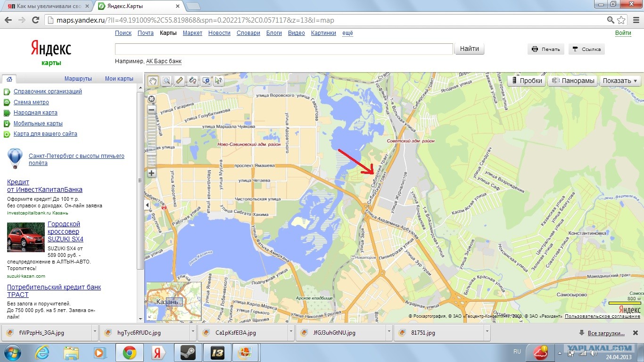The width and height of the screenshot is (644, 362).
Task: Click the map zoom out minus button
Action: [151, 109]
